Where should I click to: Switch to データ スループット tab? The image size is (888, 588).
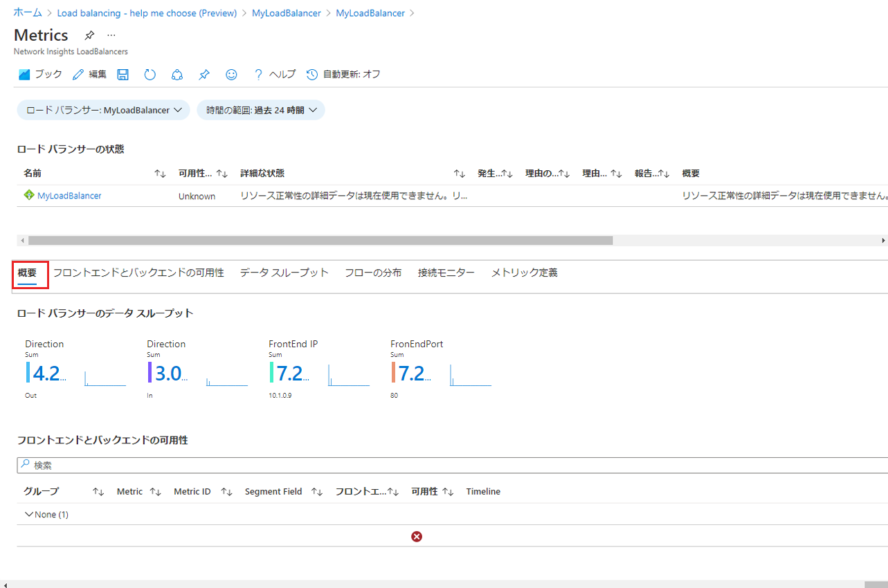[x=284, y=273]
